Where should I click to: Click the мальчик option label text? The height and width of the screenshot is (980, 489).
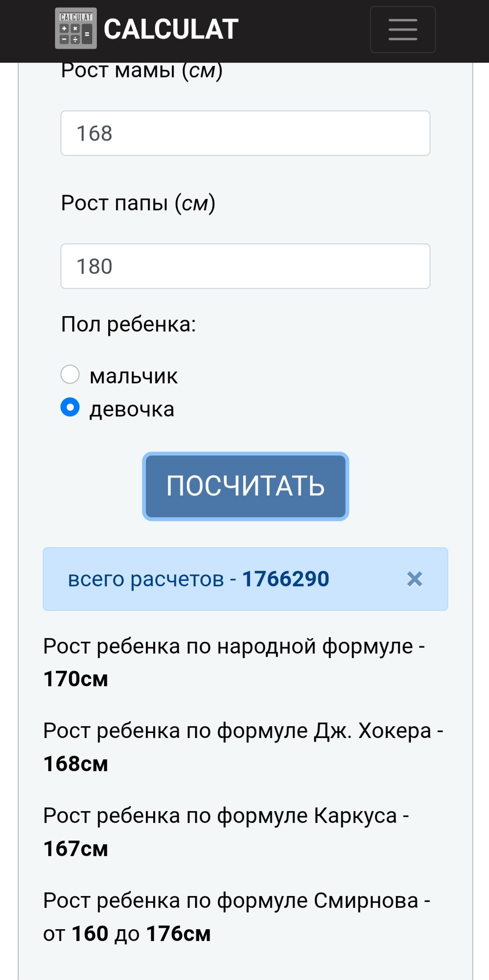point(134,376)
